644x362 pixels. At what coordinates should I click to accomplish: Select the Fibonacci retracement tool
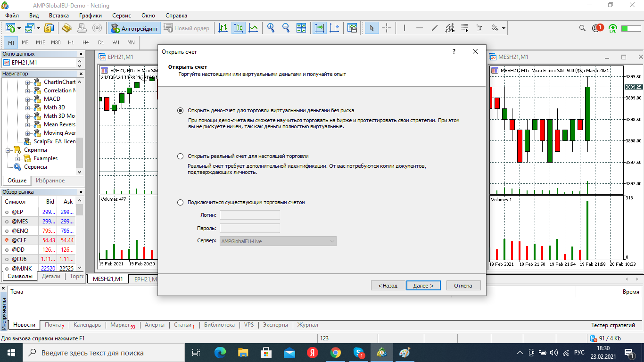coord(465,28)
